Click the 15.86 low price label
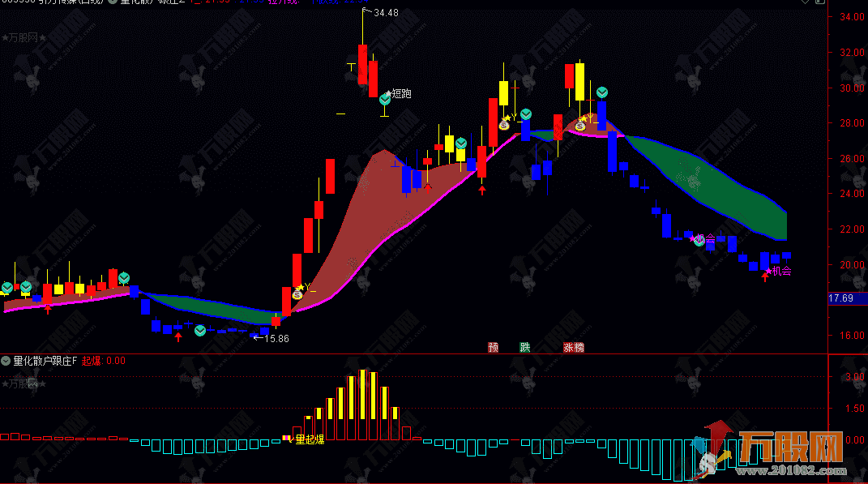This screenshot has width=868, height=484. coord(276,338)
